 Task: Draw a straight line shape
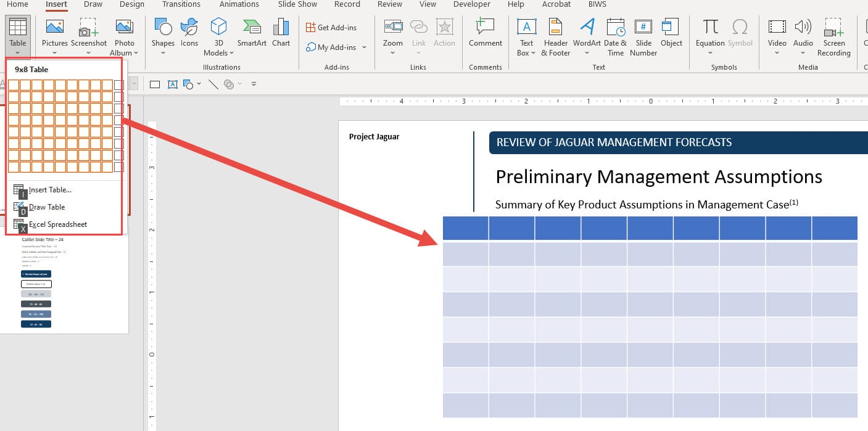[213, 84]
